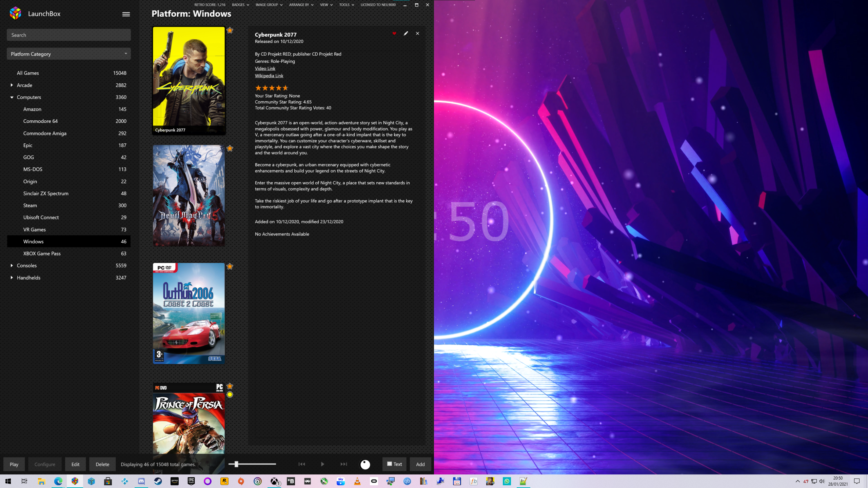Open Kodi from the taskbar
This screenshot has width=868, height=488.
click(x=125, y=481)
